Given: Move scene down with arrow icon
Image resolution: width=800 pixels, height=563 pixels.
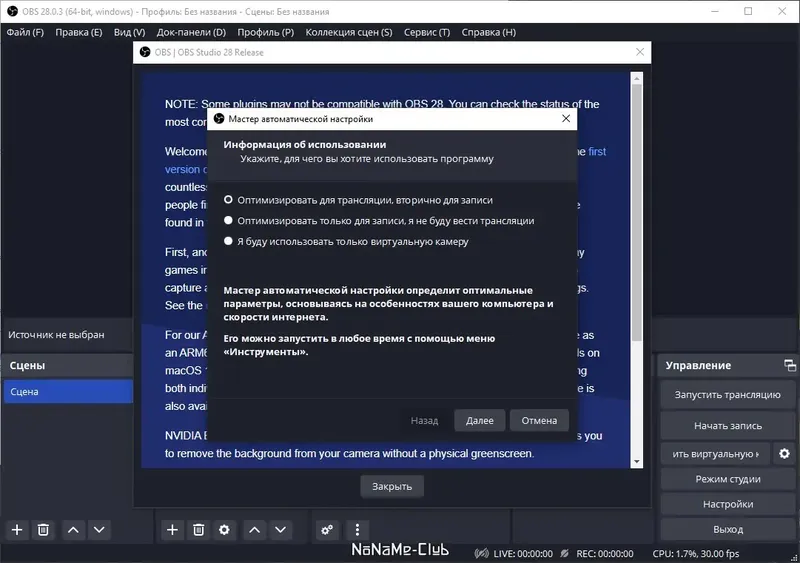Looking at the screenshot, I should (99, 530).
